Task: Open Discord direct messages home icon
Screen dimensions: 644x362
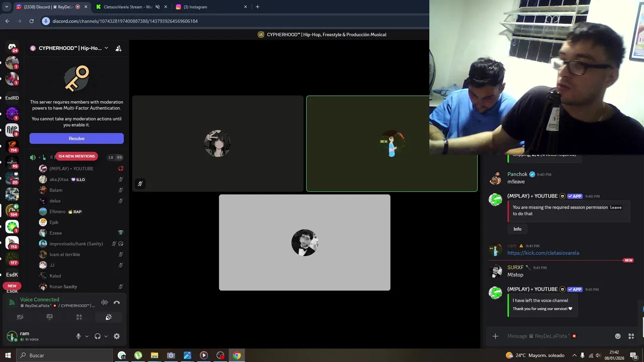Action: click(x=12, y=47)
